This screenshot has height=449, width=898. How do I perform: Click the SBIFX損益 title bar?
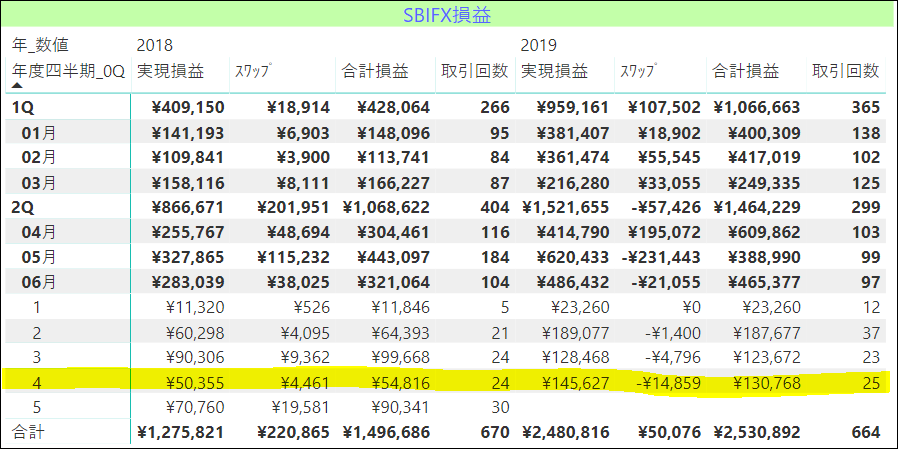(x=447, y=14)
